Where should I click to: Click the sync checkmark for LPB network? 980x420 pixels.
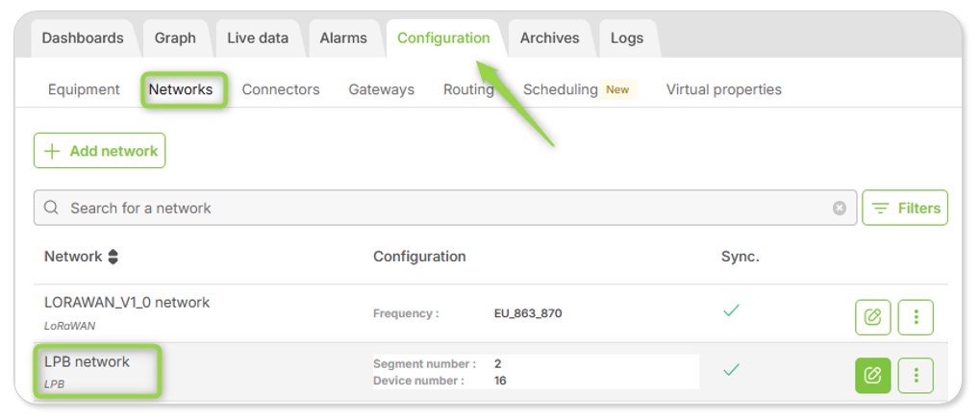tap(731, 370)
